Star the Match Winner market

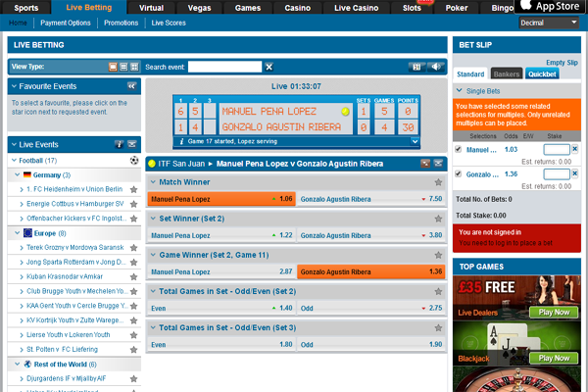[x=438, y=182]
